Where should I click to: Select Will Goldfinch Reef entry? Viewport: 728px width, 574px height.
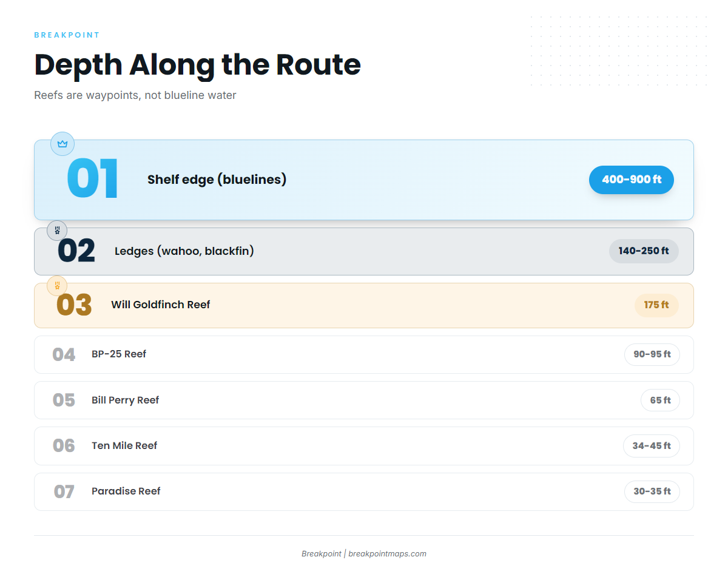coord(364,305)
